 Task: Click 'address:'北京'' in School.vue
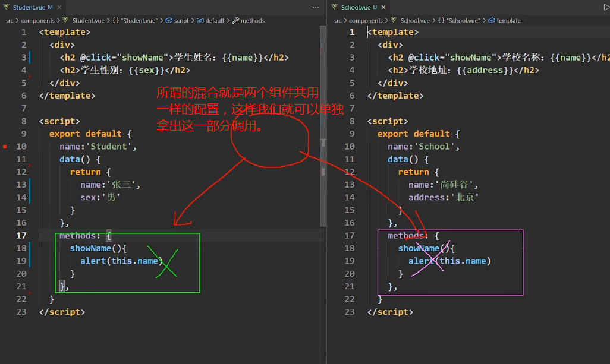point(444,197)
